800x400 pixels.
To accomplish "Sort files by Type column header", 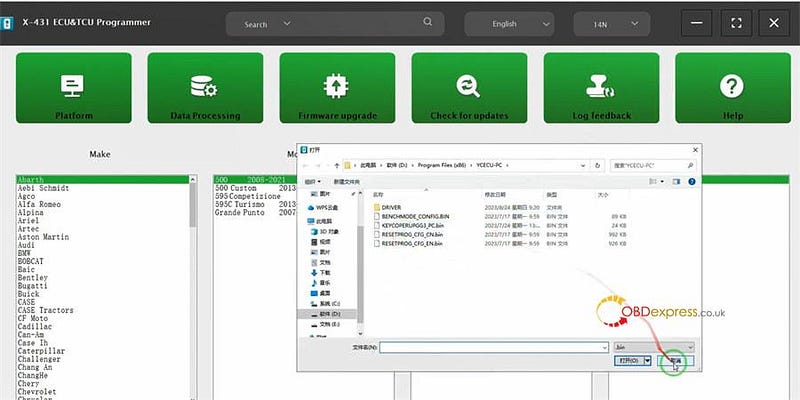I will (x=552, y=195).
